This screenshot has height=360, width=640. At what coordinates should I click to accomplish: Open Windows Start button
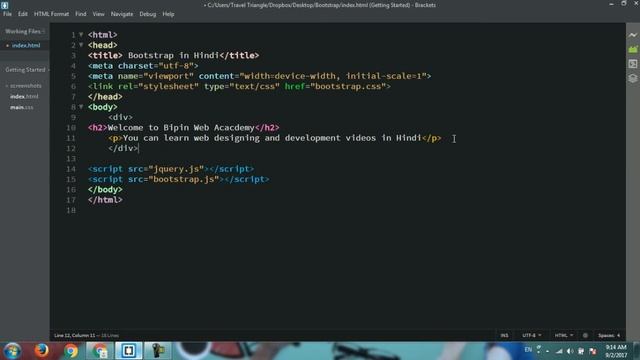click(12, 351)
